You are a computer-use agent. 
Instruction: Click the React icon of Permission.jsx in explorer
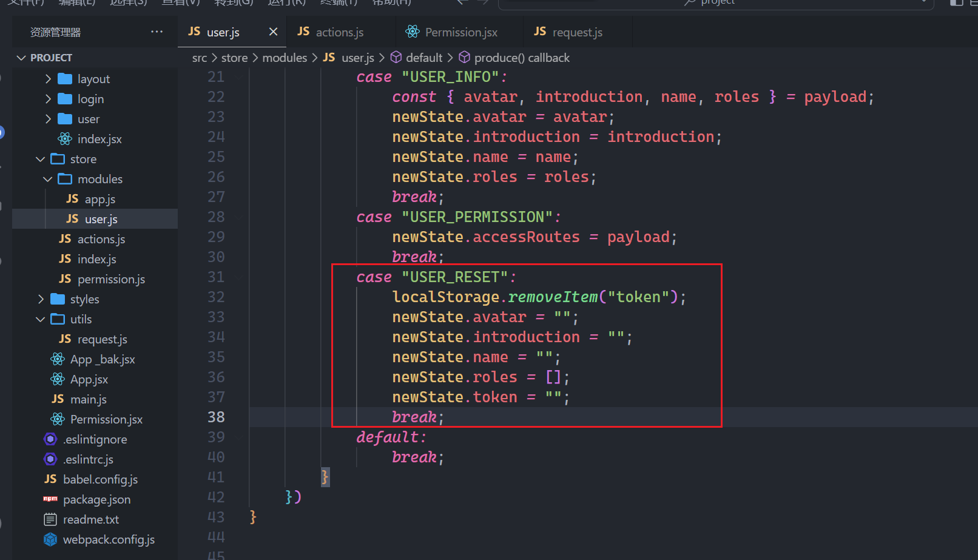point(58,419)
